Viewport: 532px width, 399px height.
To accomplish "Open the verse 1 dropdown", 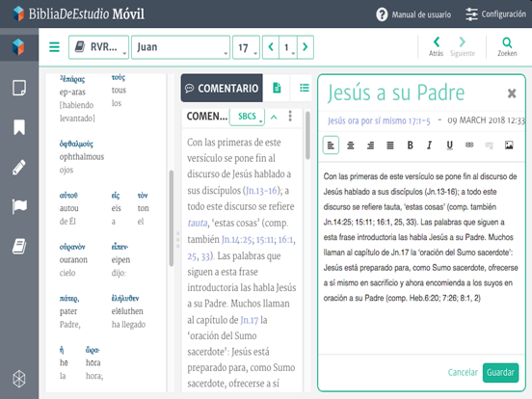I will [288, 47].
